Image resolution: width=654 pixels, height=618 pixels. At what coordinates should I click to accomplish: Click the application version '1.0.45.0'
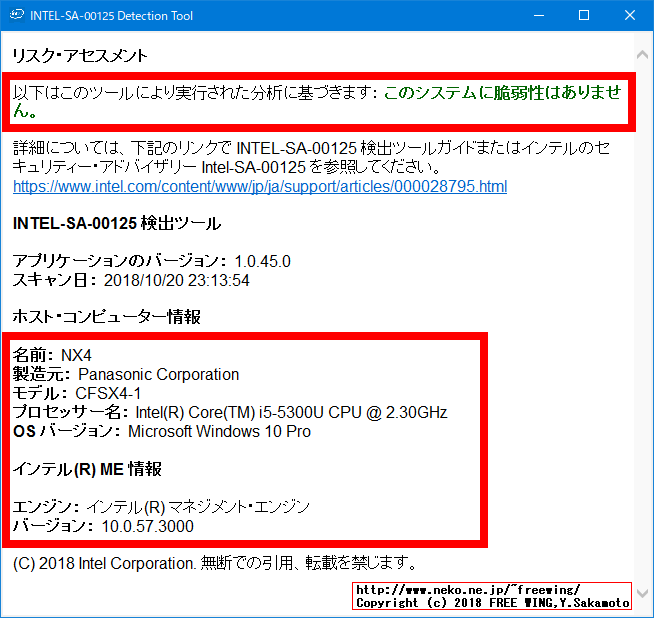pyautogui.click(x=262, y=261)
